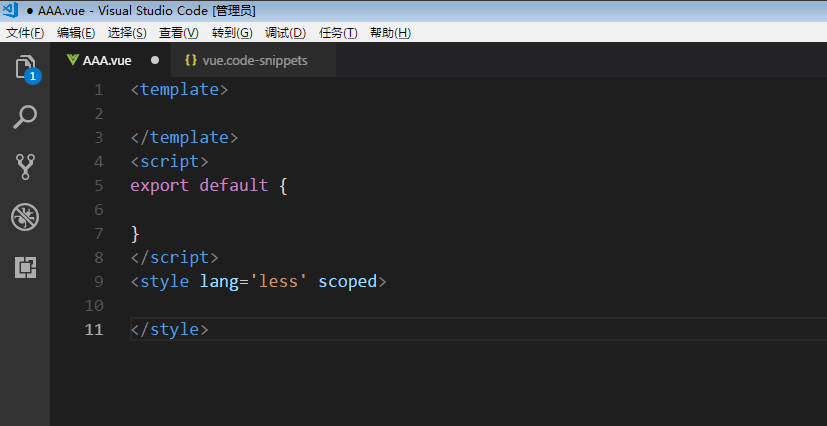This screenshot has height=426, width=827.
Task: Click the Vue icon on AAA.vue tab
Action: 73,60
